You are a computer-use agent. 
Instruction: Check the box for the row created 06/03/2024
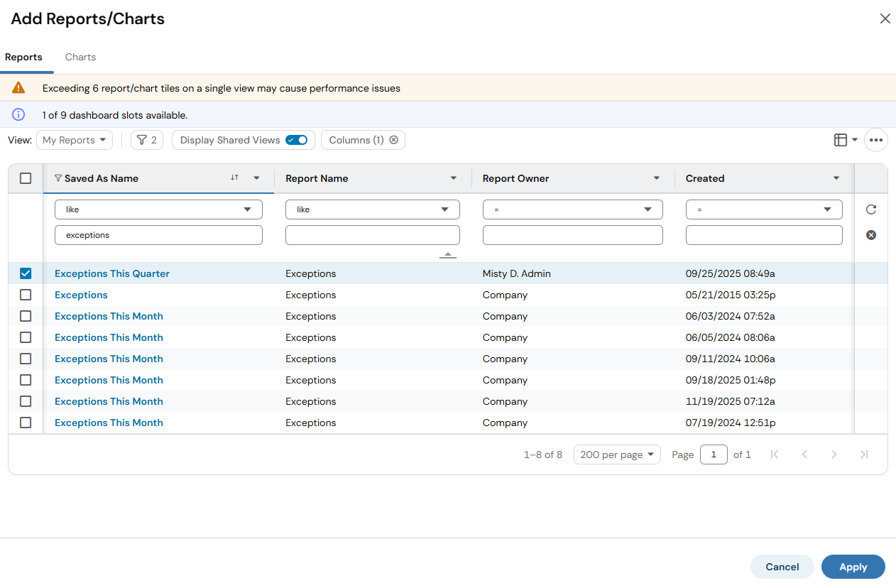tap(26, 316)
